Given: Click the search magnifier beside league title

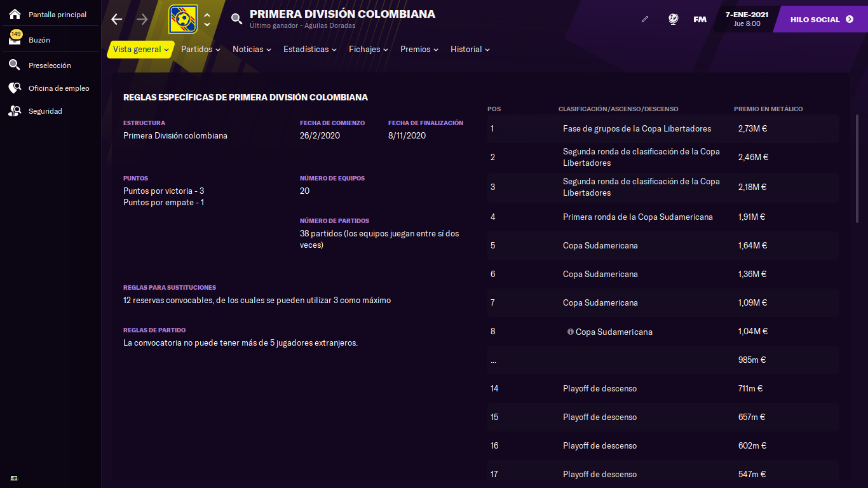Looking at the screenshot, I should click(236, 19).
